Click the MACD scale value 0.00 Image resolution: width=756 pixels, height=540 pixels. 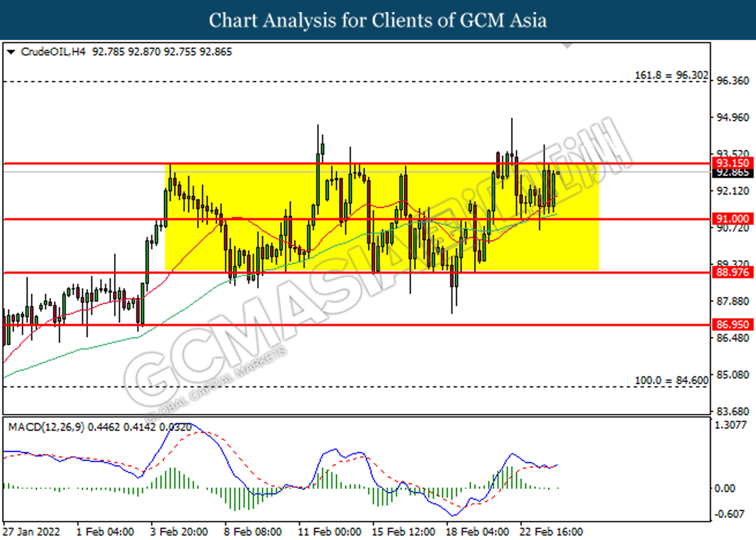725,488
